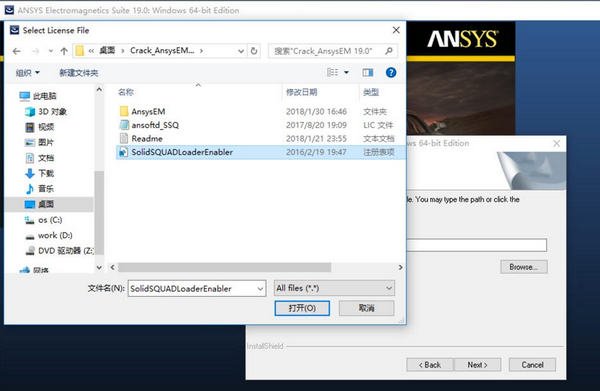Toggle the preview pane icon
The height and width of the screenshot is (391, 600).
click(x=368, y=72)
